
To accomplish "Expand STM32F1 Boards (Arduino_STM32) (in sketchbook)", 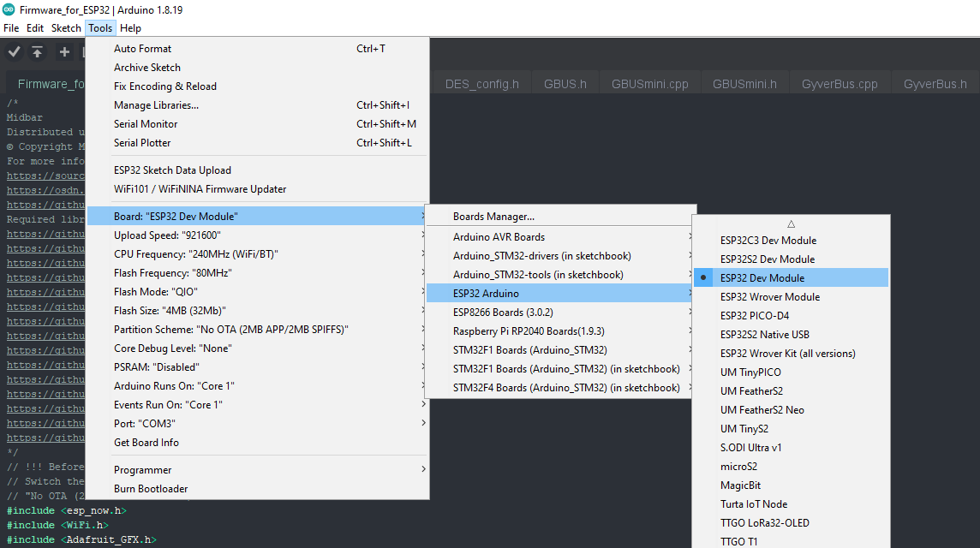I will [560, 369].
